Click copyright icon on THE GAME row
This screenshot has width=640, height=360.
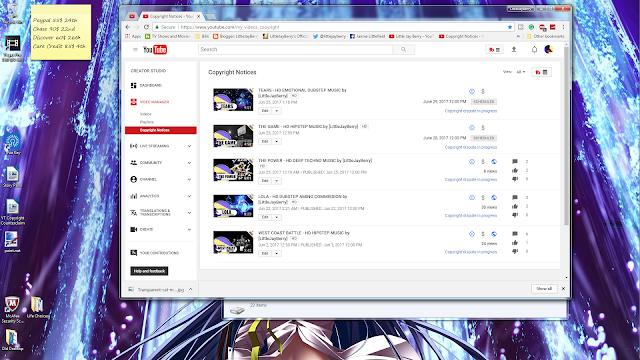pos(472,128)
